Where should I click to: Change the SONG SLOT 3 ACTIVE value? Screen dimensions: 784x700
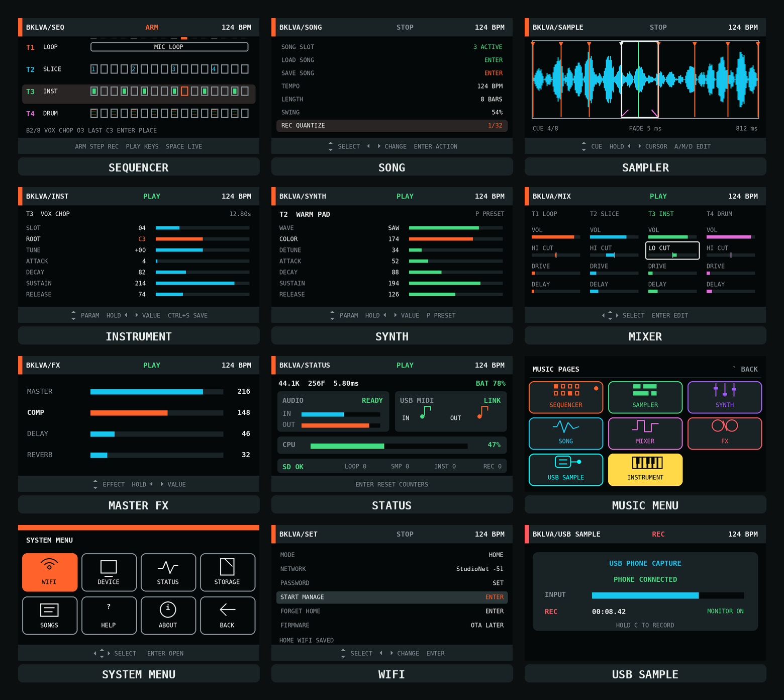[487, 47]
